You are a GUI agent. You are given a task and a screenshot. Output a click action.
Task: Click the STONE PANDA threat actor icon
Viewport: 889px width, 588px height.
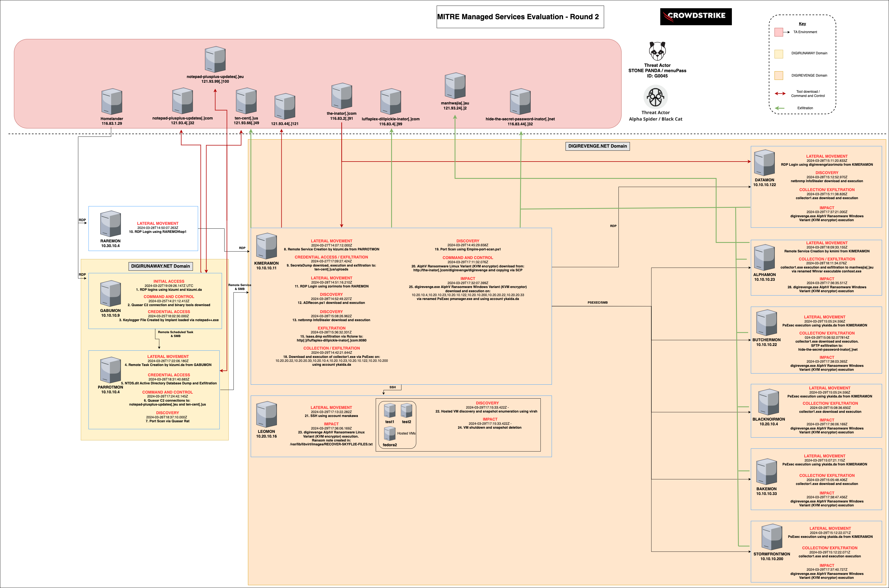click(x=657, y=51)
